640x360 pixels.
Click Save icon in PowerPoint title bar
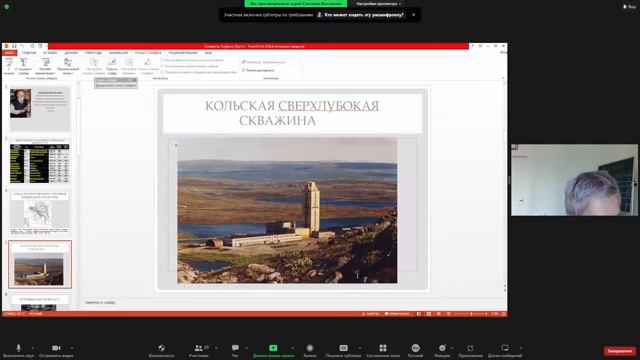click(14, 46)
